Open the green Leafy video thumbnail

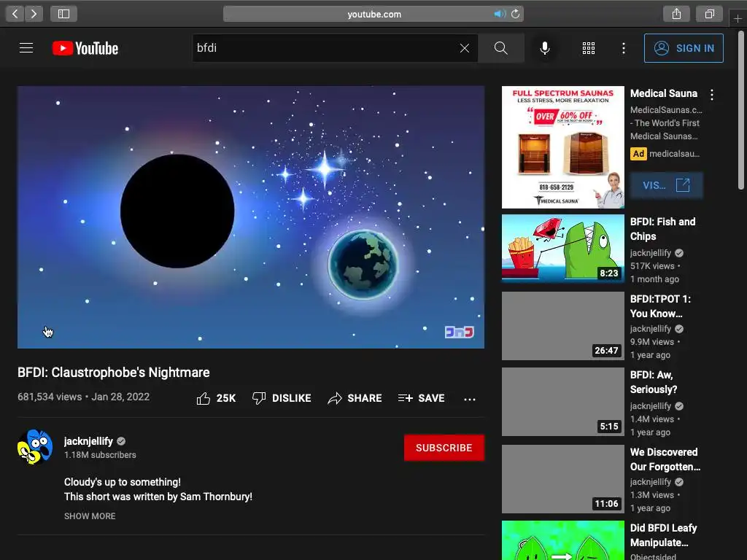tap(562, 540)
